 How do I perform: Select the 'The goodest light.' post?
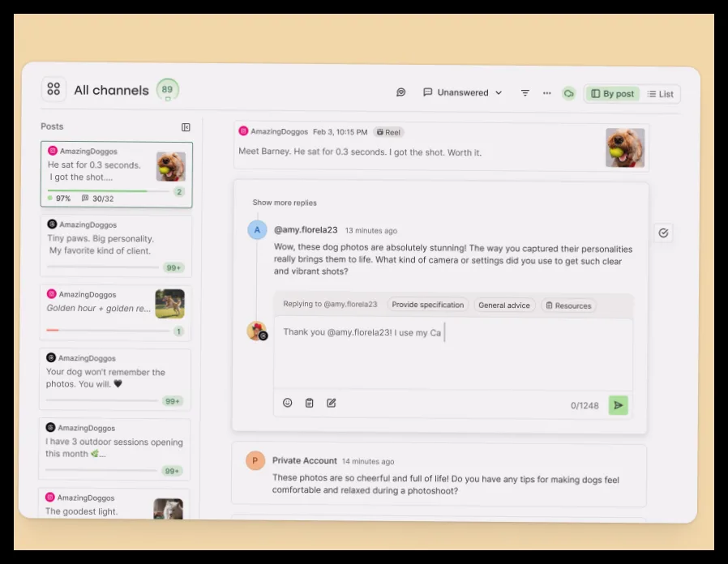tap(113, 504)
